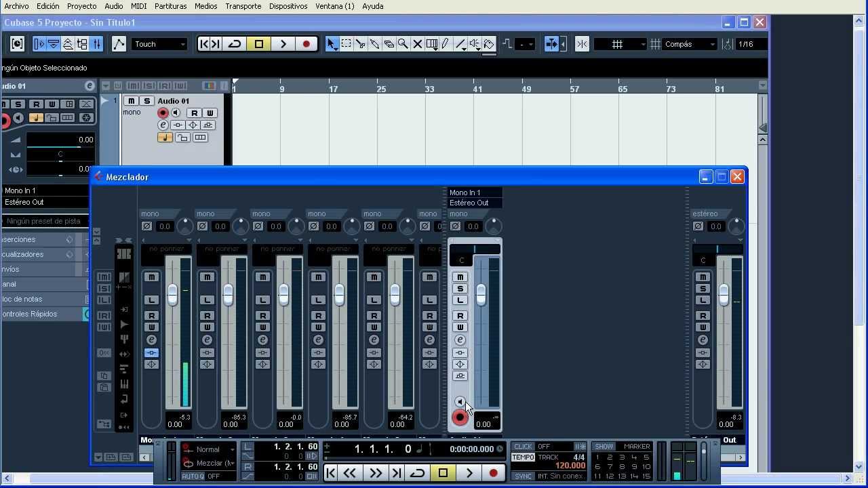Click Fast Forward in the transport panel
Image resolution: width=868 pixels, height=488 pixels.
[x=375, y=473]
